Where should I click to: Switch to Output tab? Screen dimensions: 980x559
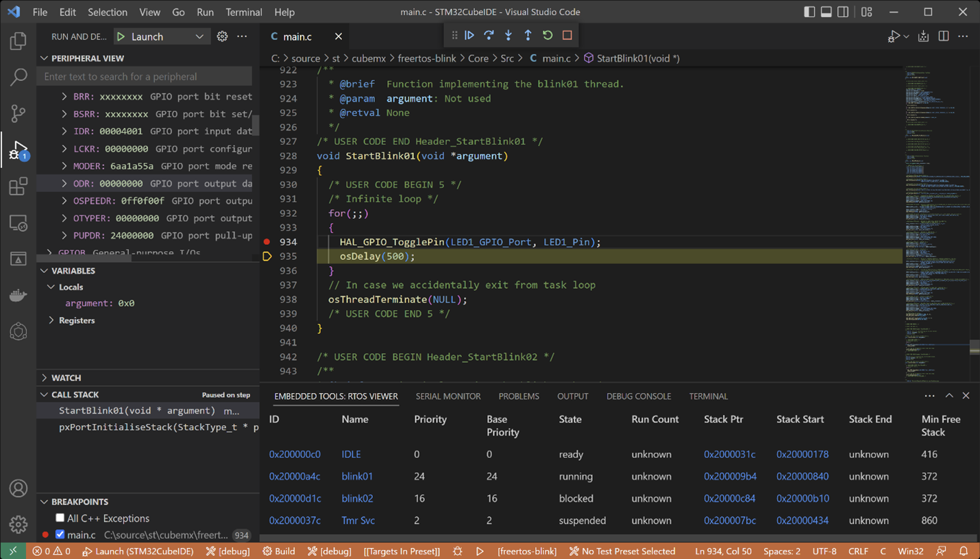572,396
